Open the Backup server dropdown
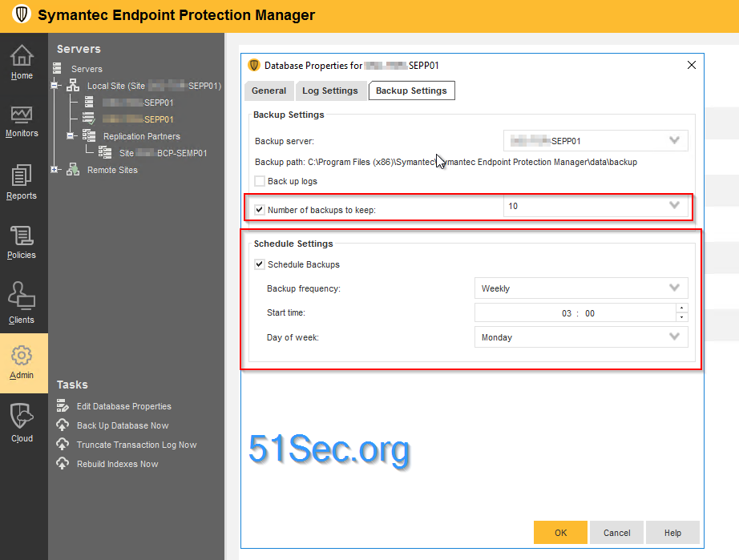The width and height of the screenshot is (739, 560). 596,140
